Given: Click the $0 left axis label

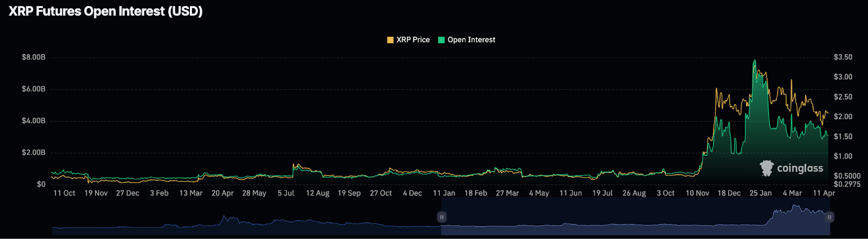Looking at the screenshot, I should click(x=41, y=184).
